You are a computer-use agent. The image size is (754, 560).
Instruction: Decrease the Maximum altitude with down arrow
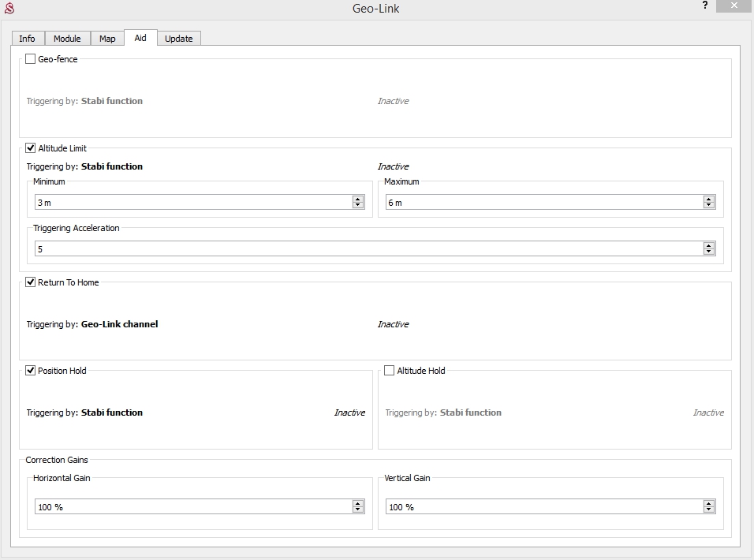708,206
